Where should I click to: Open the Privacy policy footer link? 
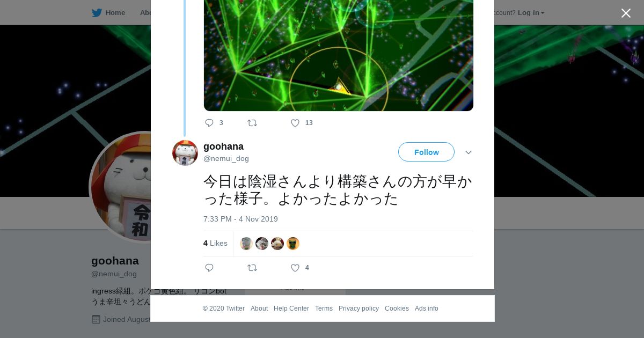358,308
